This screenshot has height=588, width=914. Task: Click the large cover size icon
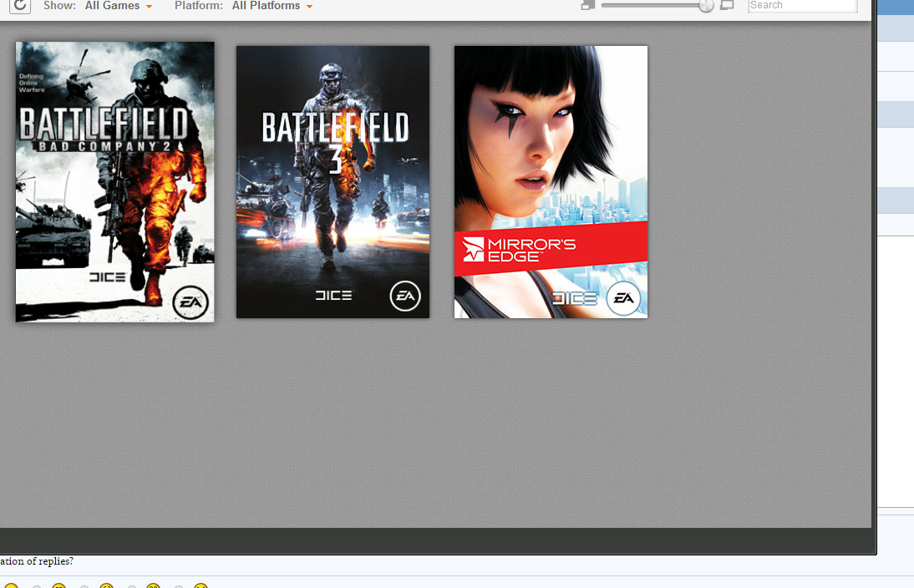727,5
